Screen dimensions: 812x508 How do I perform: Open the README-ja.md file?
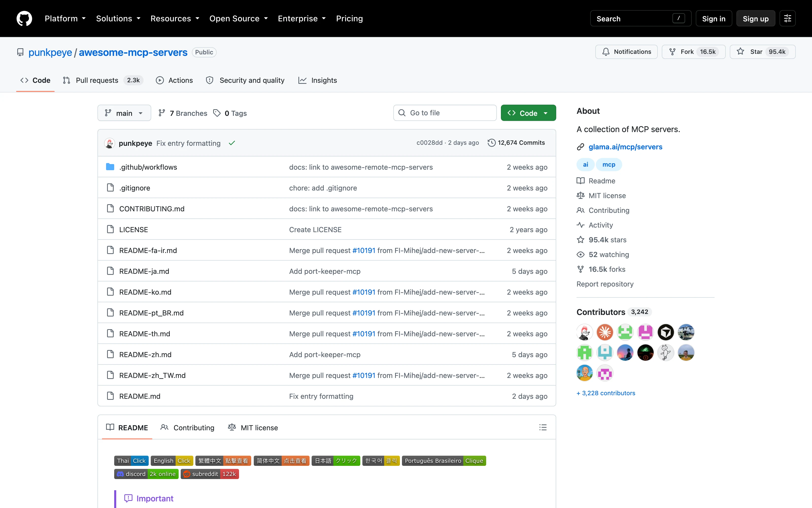point(144,271)
